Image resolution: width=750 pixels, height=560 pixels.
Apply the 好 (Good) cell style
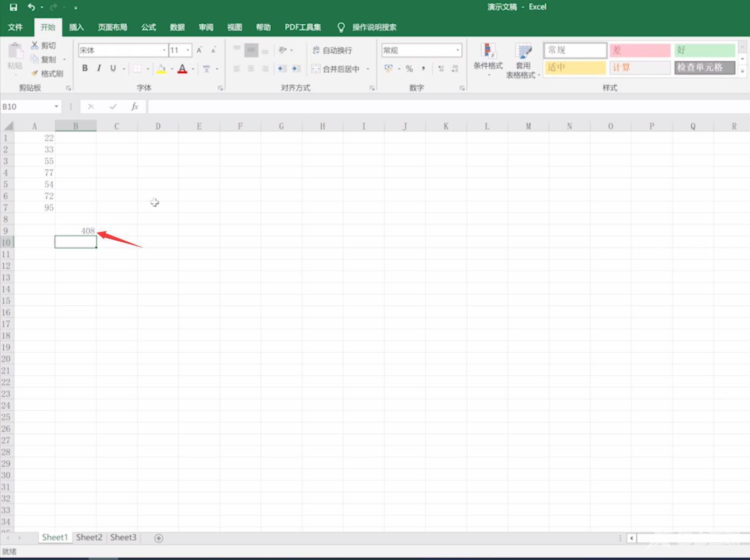[x=705, y=50]
